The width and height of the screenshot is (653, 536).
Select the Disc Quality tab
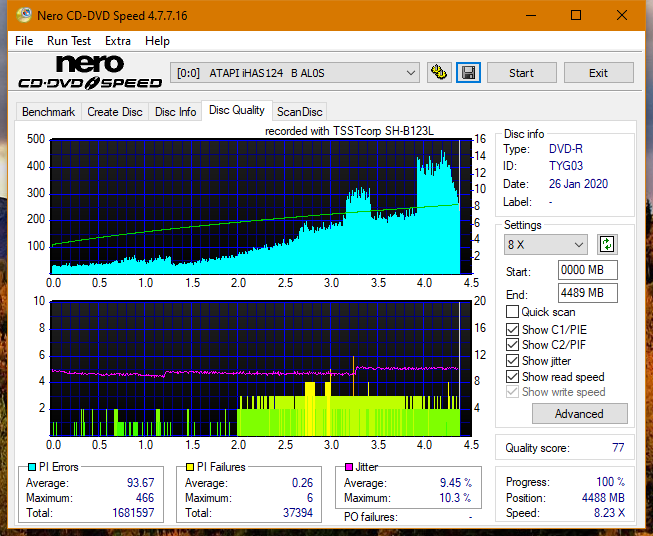coord(237,110)
